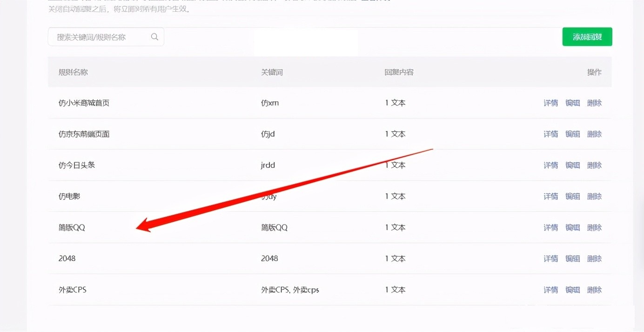Screen dimensions: 644x332
Task: Select rule name 2048
Action: click(67, 259)
